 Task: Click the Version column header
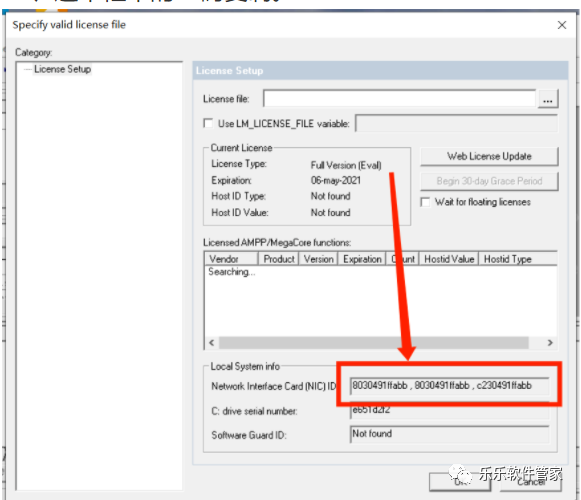(x=318, y=259)
